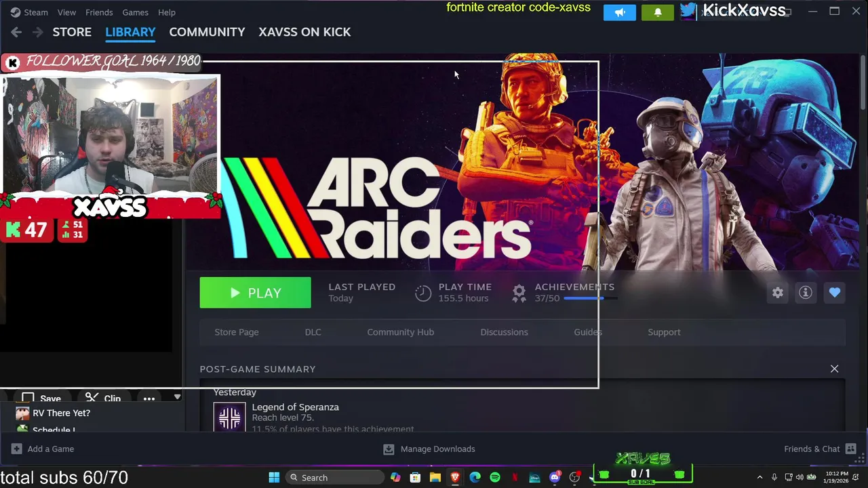This screenshot has width=868, height=488.
Task: Click the POST-GAME SUMMARY heading
Action: [x=258, y=369]
